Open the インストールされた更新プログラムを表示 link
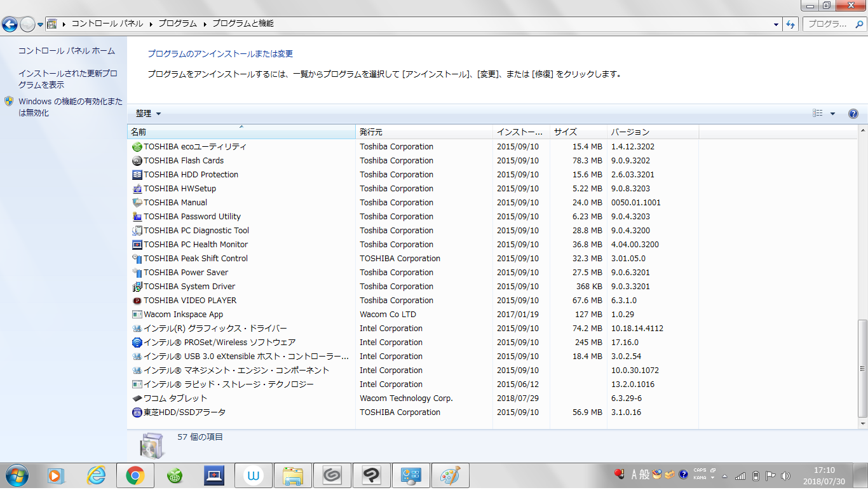Viewport: 868px width, 490px height. (x=68, y=79)
